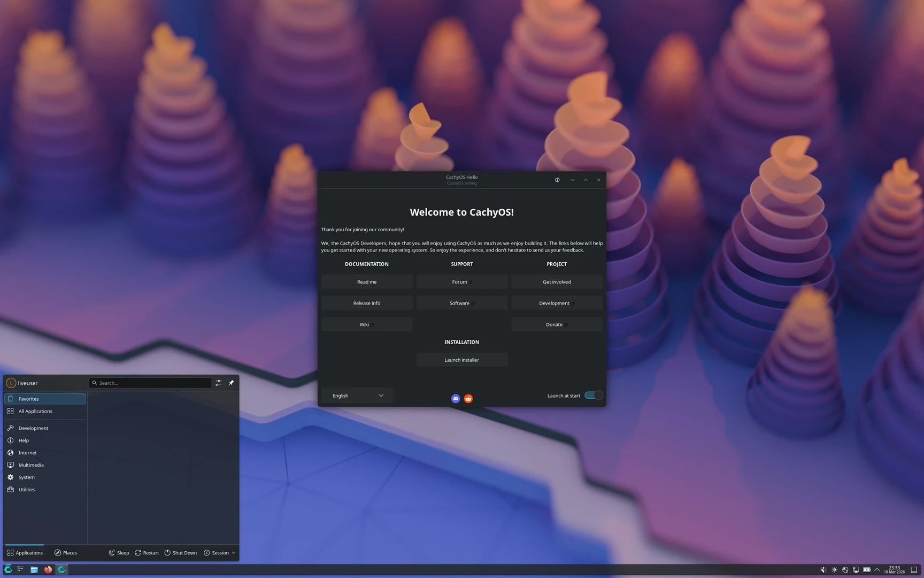Open the Discord link icon
Viewport: 924px width, 578px height.
tap(455, 399)
